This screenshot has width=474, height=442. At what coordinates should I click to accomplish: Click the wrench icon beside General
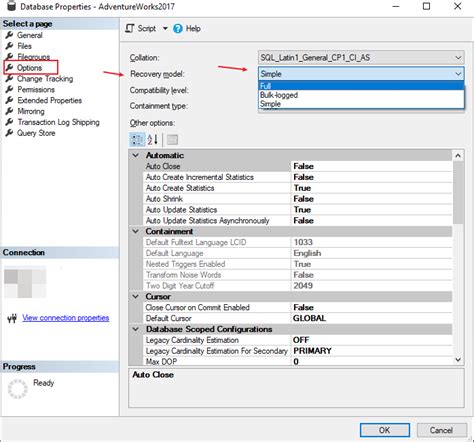pyautogui.click(x=9, y=35)
